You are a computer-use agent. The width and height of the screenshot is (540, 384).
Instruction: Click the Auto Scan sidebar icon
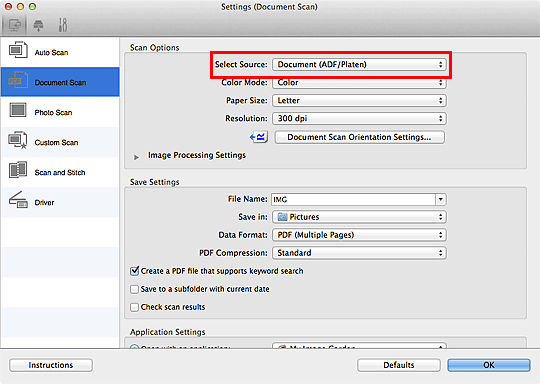(18, 50)
